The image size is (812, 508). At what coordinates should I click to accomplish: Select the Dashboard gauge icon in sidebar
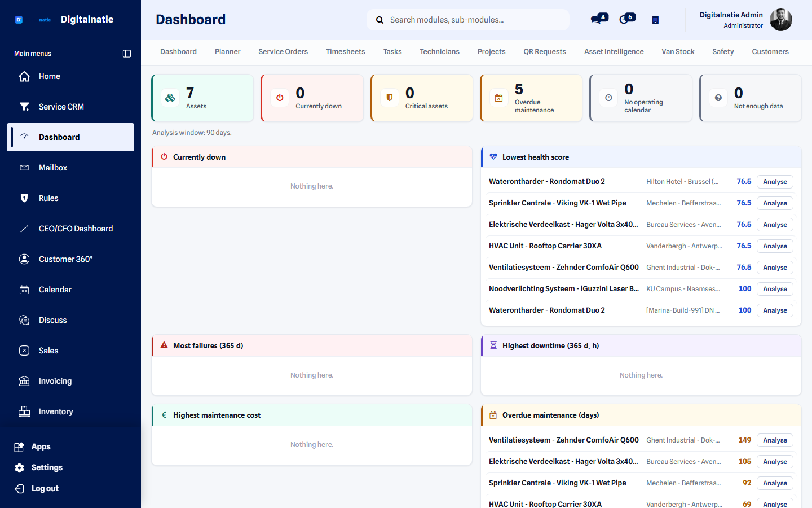(24, 137)
